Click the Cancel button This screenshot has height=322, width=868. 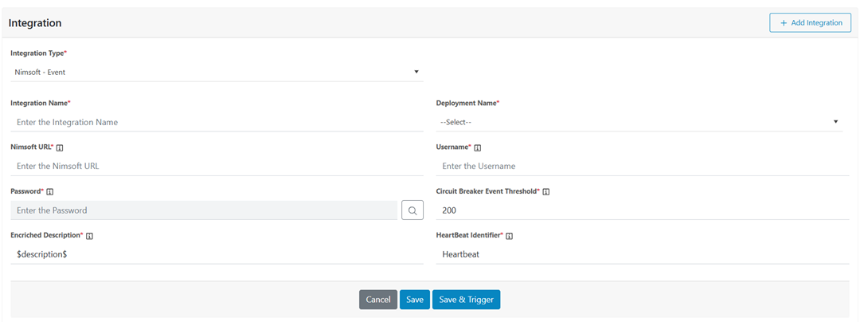378,300
